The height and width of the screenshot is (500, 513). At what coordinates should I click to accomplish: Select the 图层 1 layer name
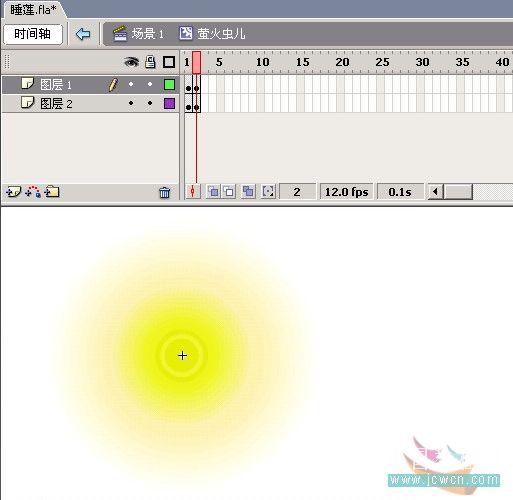pos(56,85)
